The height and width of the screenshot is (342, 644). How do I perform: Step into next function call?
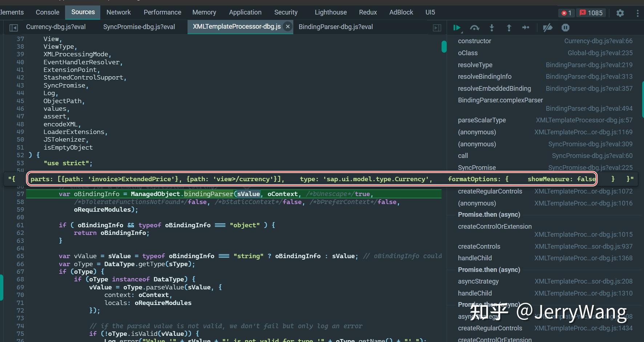pos(492,28)
